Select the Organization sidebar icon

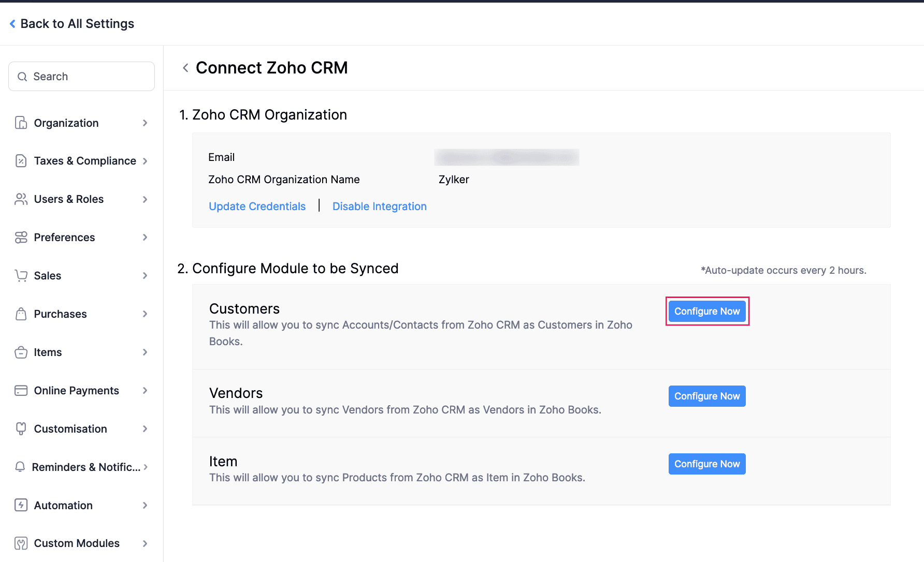(x=21, y=123)
